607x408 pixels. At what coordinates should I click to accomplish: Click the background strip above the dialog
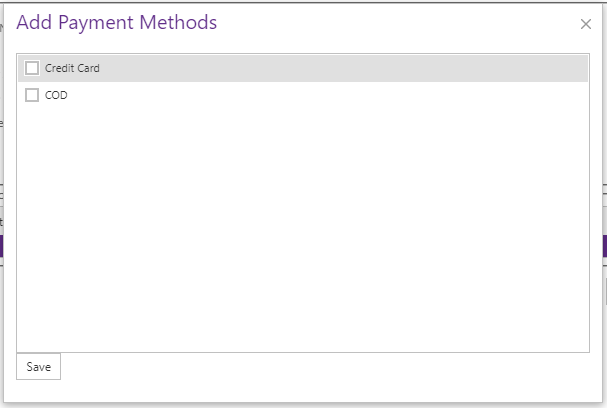pyautogui.click(x=304, y=2)
